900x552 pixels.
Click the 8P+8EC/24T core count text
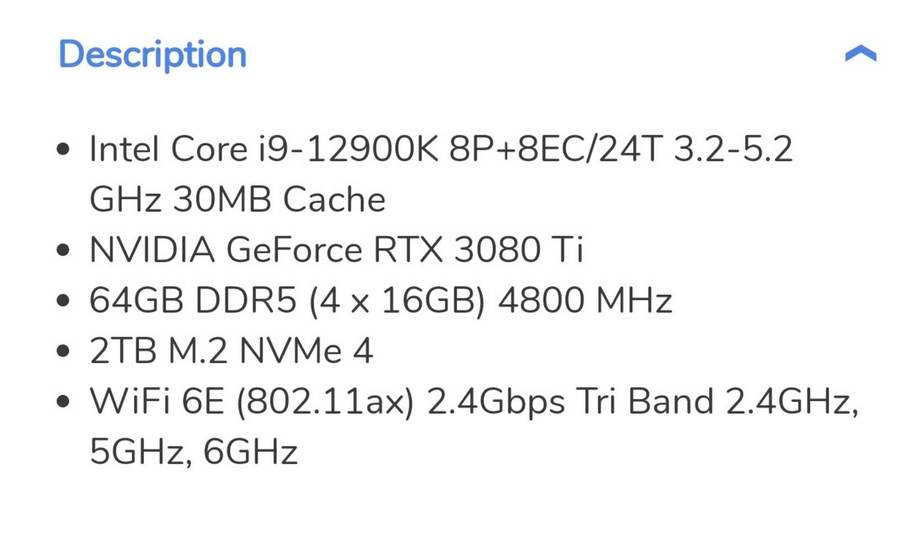[538, 150]
